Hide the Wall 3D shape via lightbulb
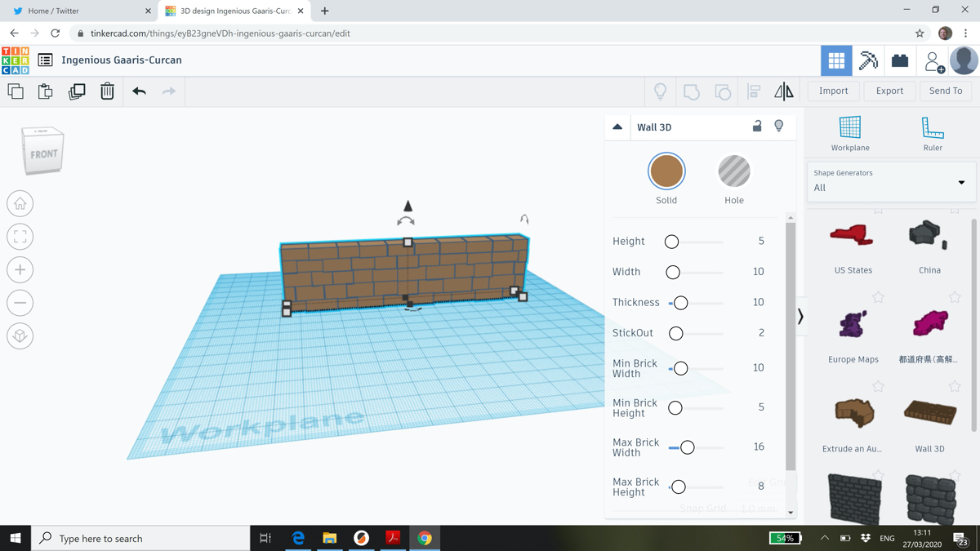 tap(778, 127)
